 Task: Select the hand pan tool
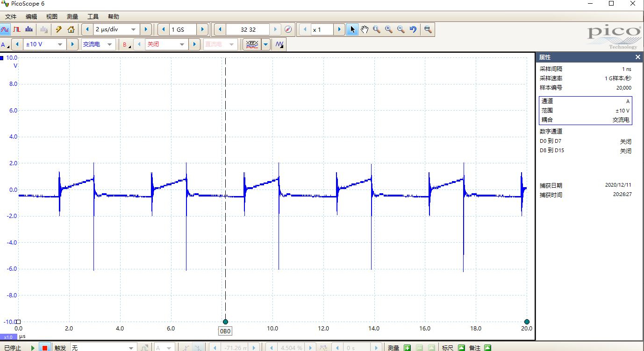(x=365, y=29)
